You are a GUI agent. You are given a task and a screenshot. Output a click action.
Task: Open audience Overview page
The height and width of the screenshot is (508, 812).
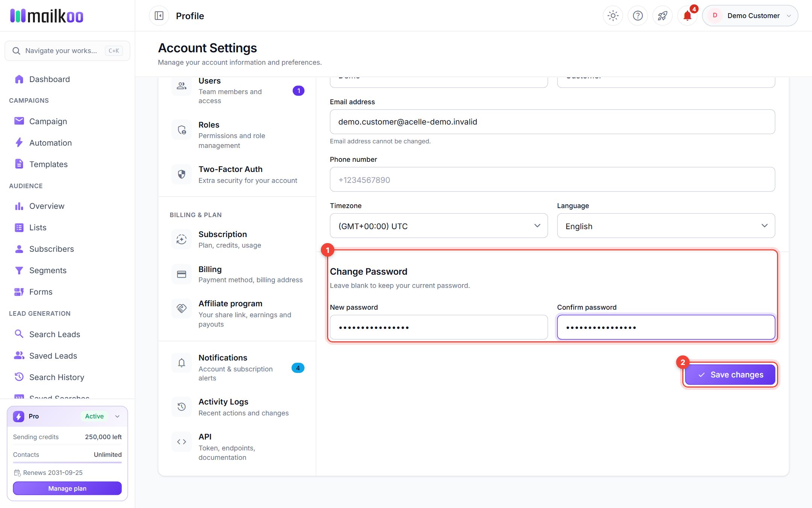(67, 206)
